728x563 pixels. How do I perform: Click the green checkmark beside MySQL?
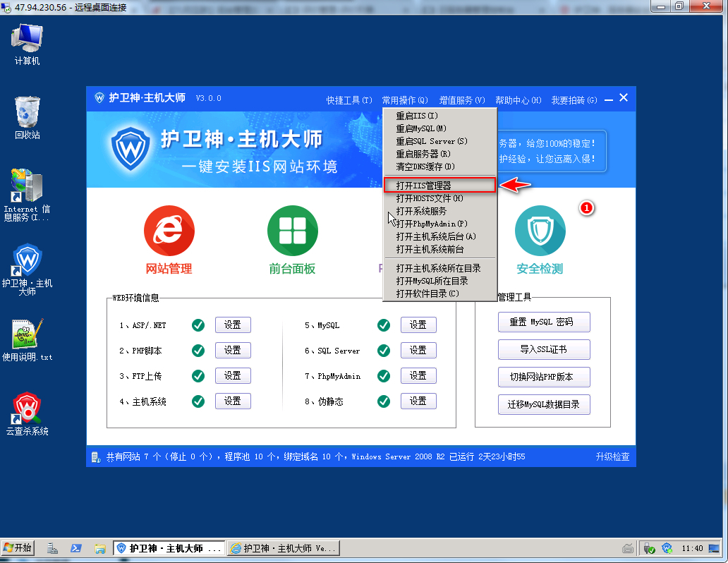click(x=384, y=325)
